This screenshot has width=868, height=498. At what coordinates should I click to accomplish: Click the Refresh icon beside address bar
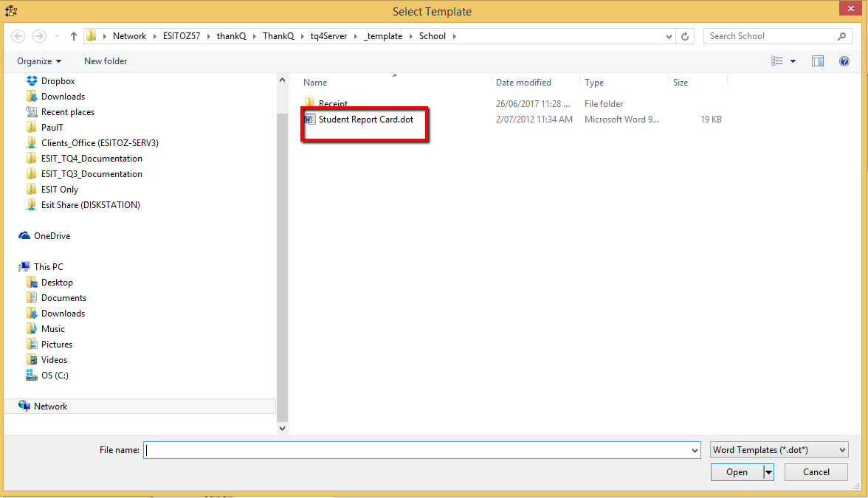[686, 36]
